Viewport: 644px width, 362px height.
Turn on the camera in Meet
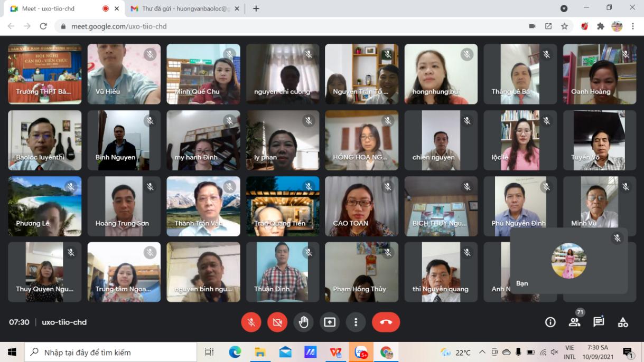click(277, 322)
